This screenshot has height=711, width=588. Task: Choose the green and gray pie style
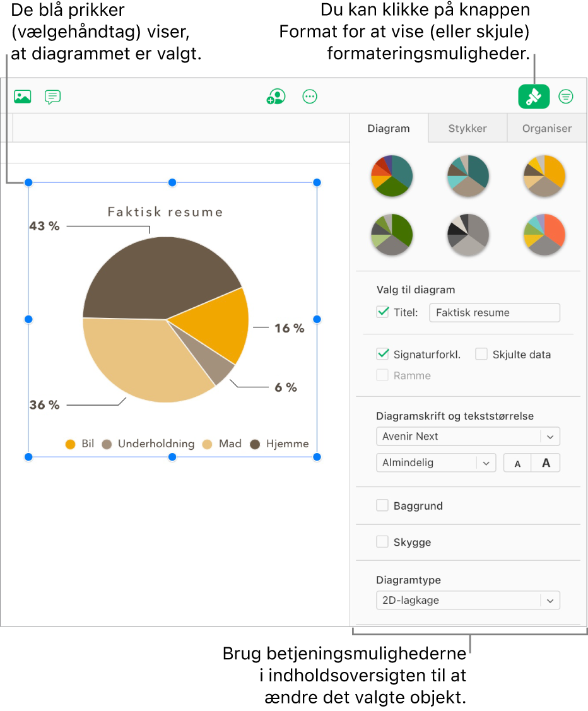pos(392,235)
